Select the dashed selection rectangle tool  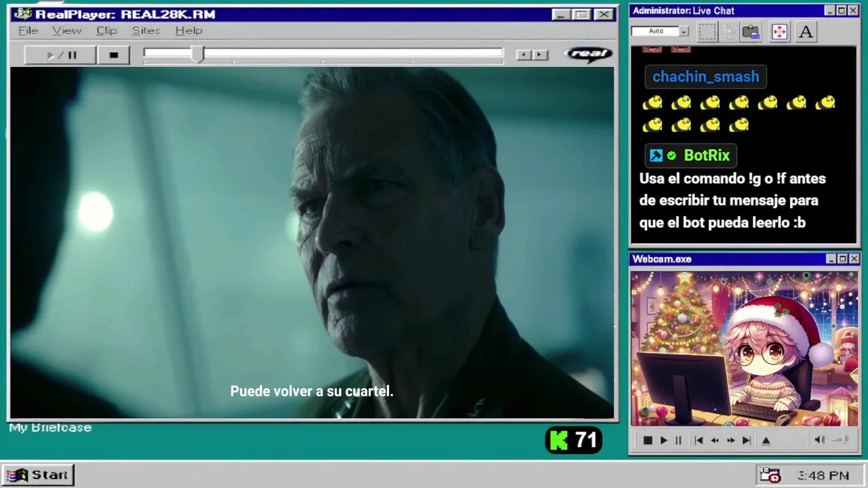(x=707, y=32)
